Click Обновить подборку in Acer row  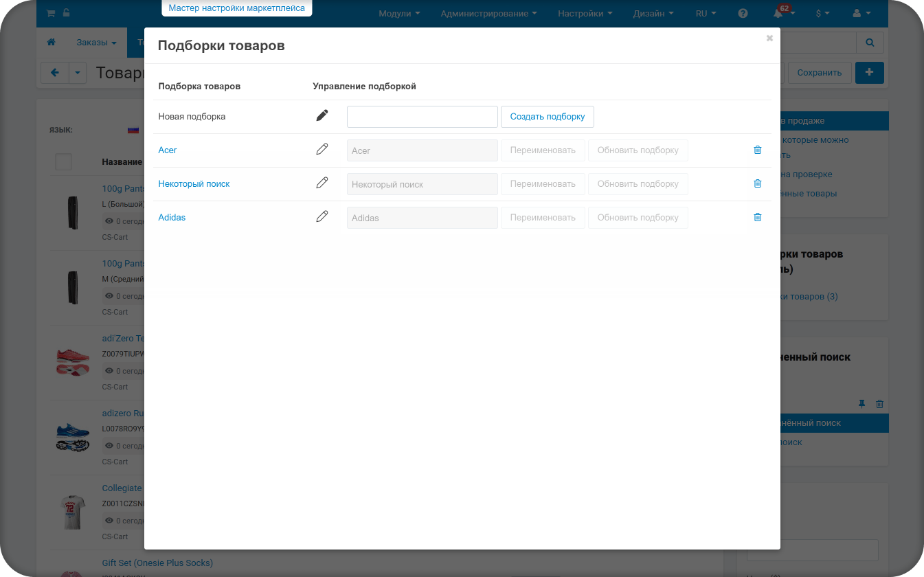(x=638, y=150)
